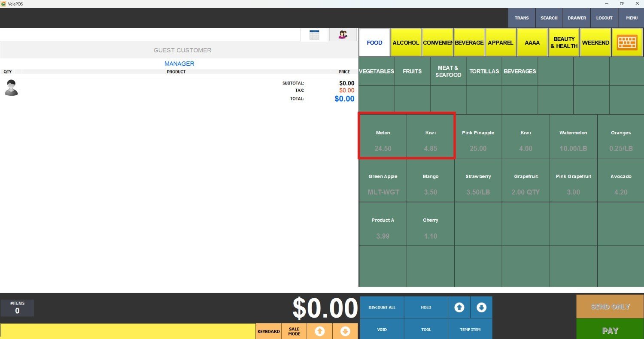Screen dimensions: 644x339
Task: Click the VOID button
Action: [382, 330]
